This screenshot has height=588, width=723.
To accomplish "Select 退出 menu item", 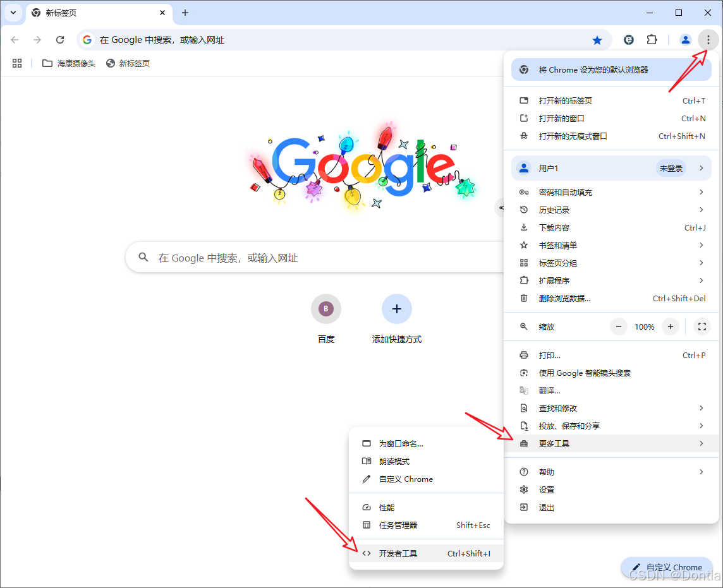I will [x=611, y=507].
